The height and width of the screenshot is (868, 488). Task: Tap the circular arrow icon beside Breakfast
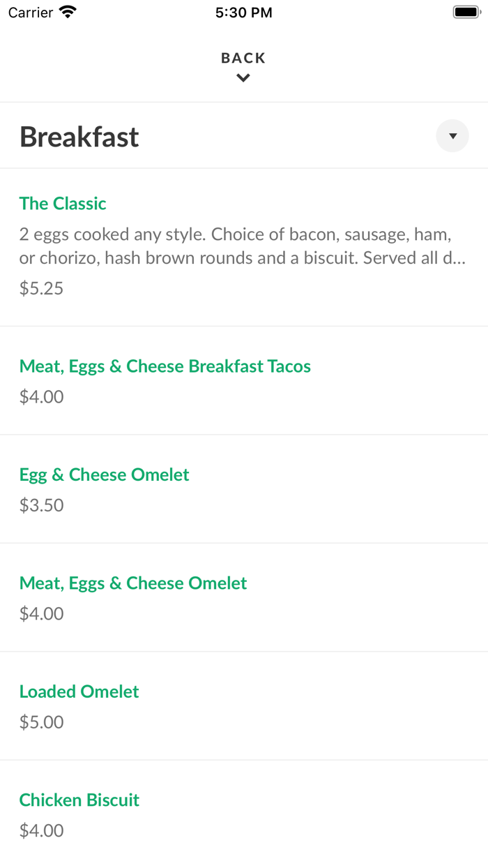(452, 135)
